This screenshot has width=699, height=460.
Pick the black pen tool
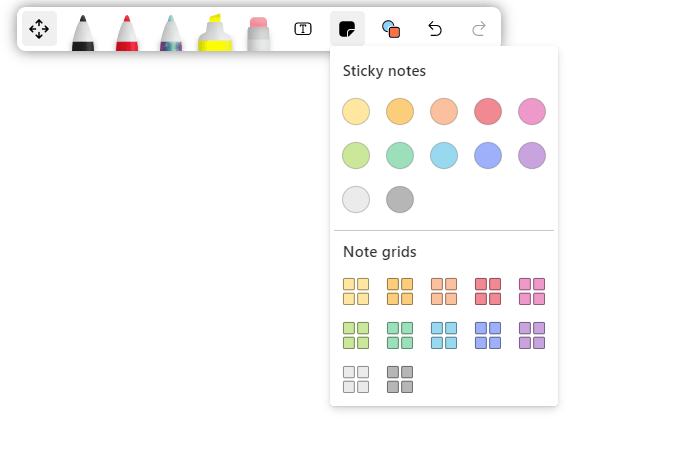(83, 32)
